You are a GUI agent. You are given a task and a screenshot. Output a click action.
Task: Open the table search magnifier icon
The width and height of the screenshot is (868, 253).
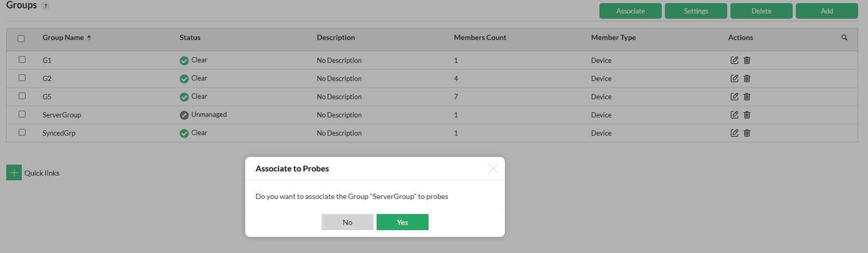tap(844, 37)
